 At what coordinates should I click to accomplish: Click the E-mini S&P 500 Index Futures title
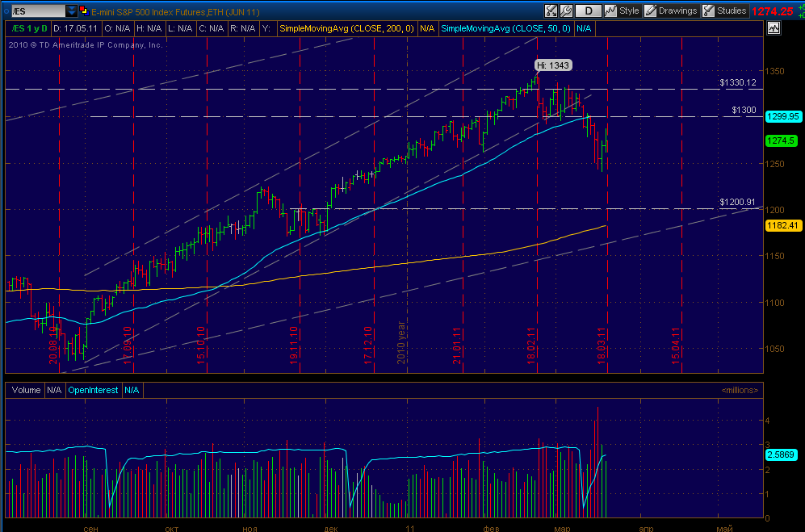pyautogui.click(x=175, y=11)
